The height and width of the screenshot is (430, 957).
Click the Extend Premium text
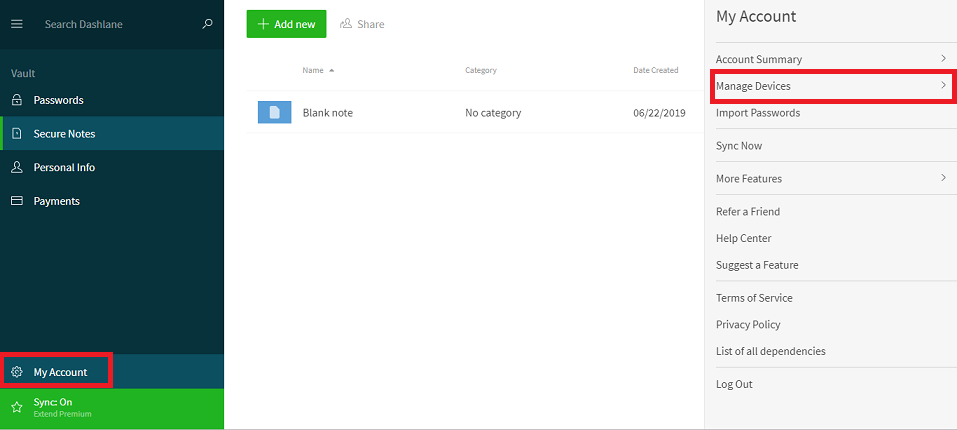pos(62,414)
